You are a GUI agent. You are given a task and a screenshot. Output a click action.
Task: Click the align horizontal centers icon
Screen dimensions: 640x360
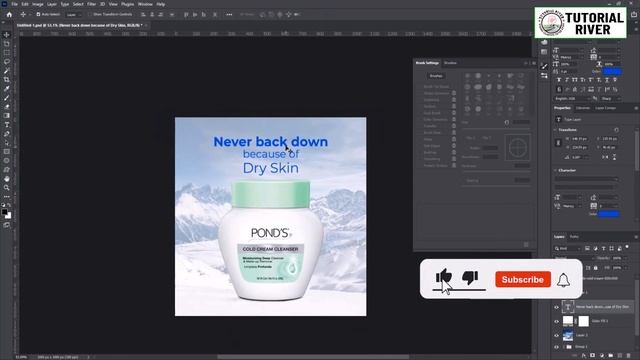(152, 14)
